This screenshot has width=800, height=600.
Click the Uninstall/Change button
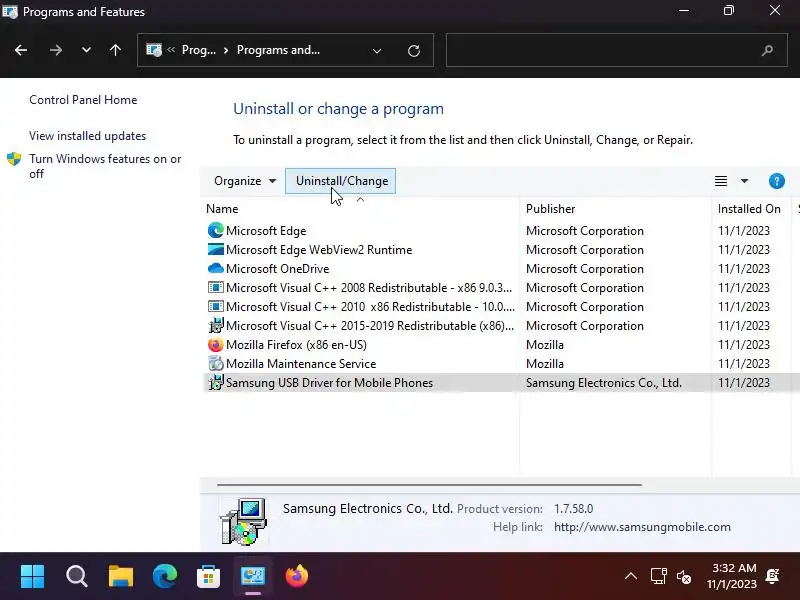click(x=340, y=181)
